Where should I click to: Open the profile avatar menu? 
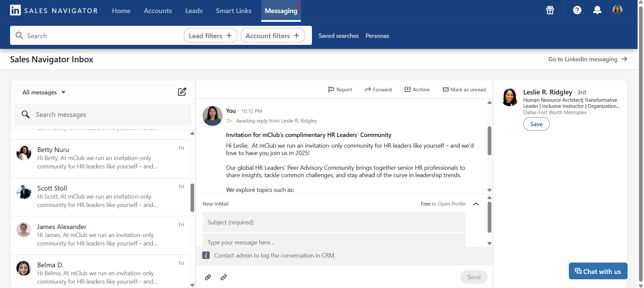[x=617, y=10]
